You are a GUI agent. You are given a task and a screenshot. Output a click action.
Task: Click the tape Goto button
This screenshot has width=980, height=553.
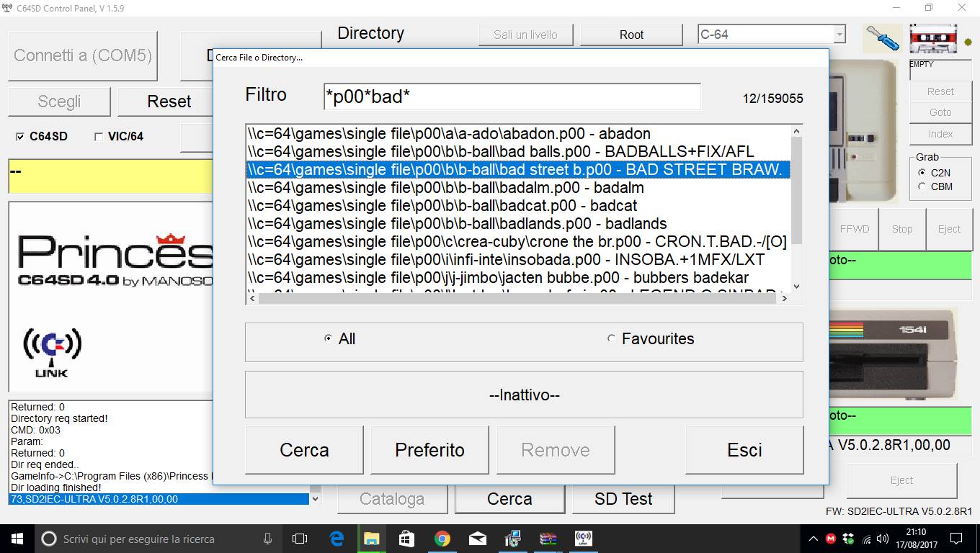click(940, 112)
